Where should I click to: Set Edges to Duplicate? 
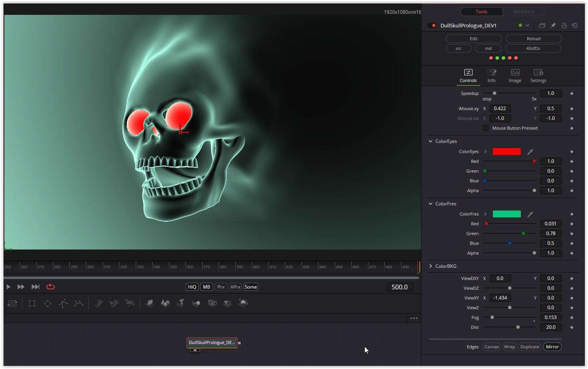(530, 347)
